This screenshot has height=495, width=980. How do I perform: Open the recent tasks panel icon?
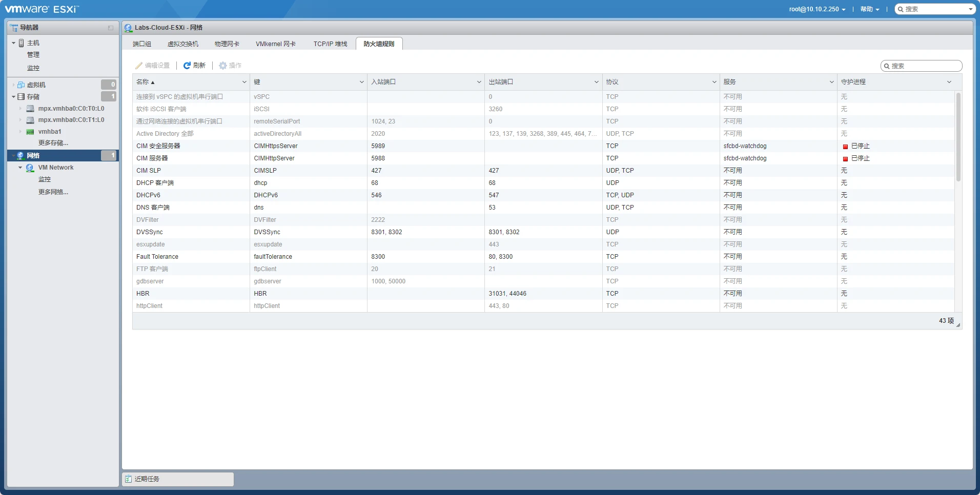129,479
